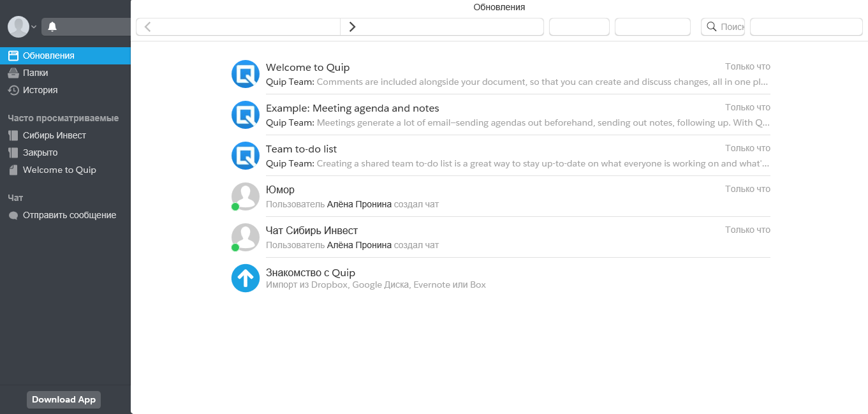This screenshot has height=414, width=868.
Task: Open the Юмор chat avatar
Action: (x=246, y=196)
